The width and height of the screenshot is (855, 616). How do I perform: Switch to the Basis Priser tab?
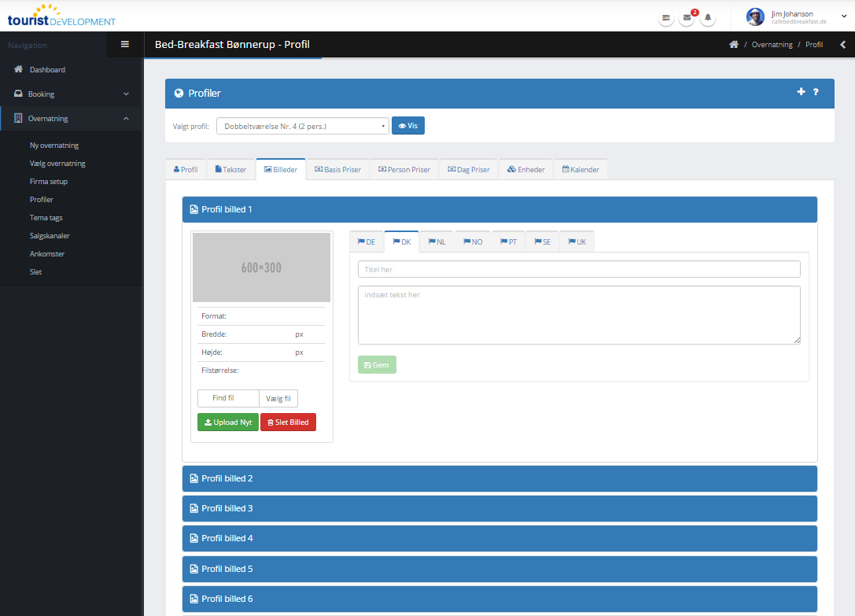point(337,169)
